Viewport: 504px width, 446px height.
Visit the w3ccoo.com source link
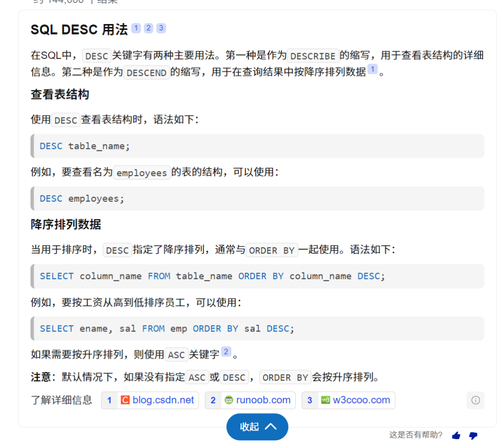[x=361, y=400]
